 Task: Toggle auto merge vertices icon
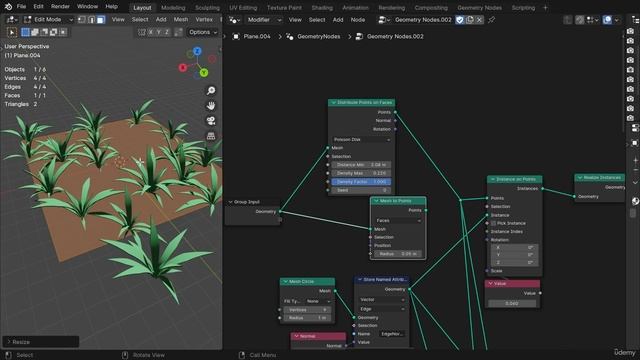pos(178,32)
